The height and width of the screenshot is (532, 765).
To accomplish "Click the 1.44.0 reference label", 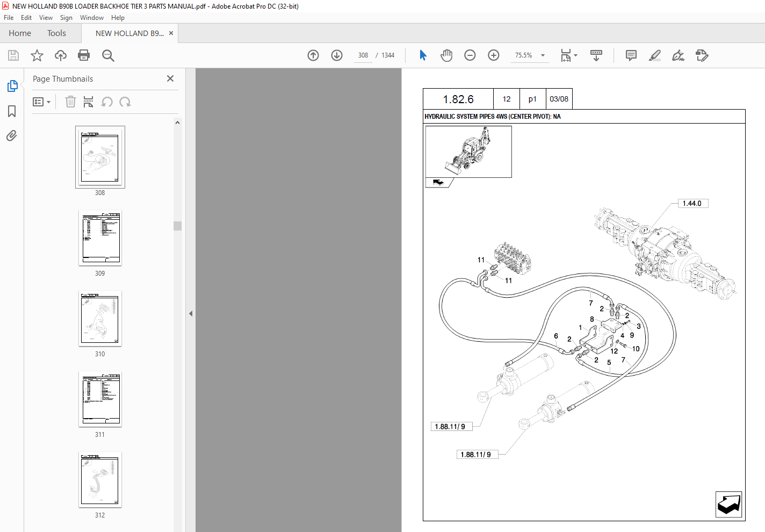I will tap(693, 203).
